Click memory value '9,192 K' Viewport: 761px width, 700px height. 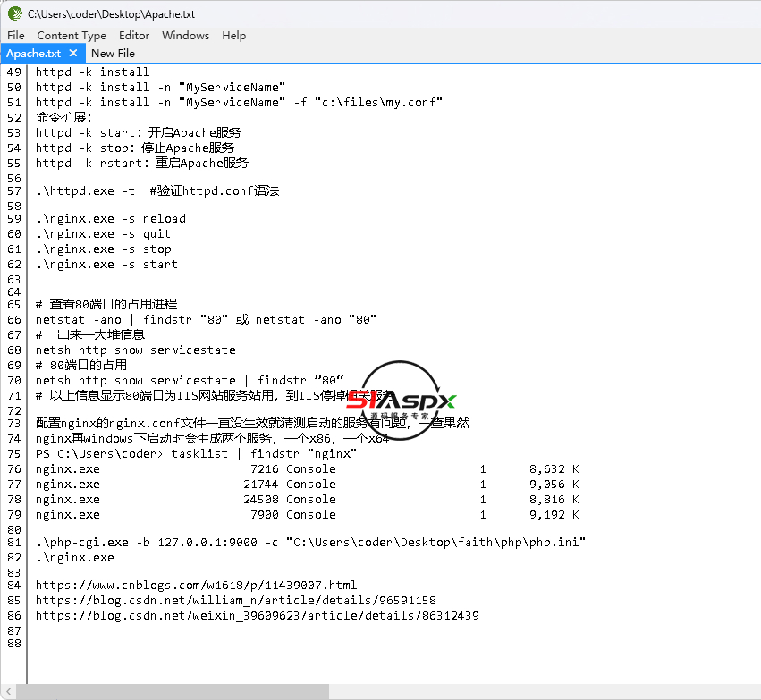[x=554, y=515]
